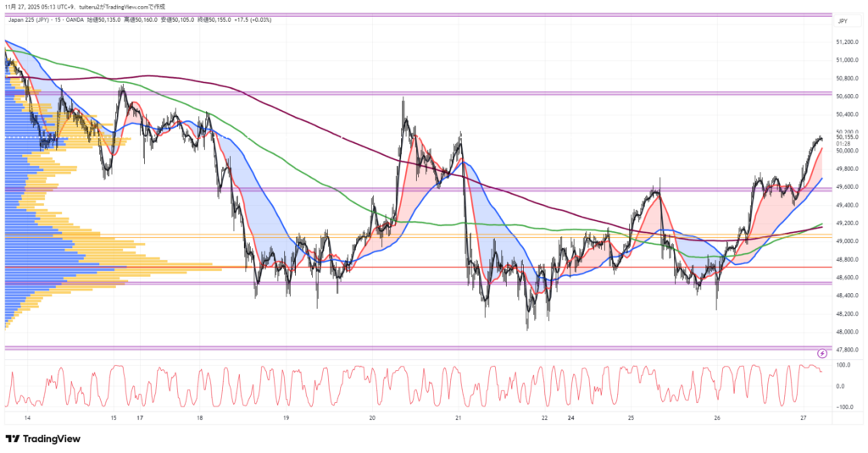Click the -100.0 oscillator scale label
Image resolution: width=868 pixels, height=453 pixels.
pyautogui.click(x=843, y=406)
